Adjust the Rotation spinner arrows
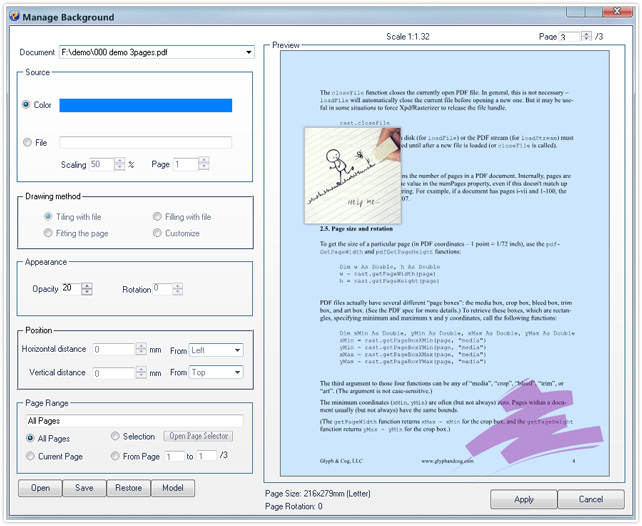Screen dimensions: 642x526 click(x=177, y=289)
